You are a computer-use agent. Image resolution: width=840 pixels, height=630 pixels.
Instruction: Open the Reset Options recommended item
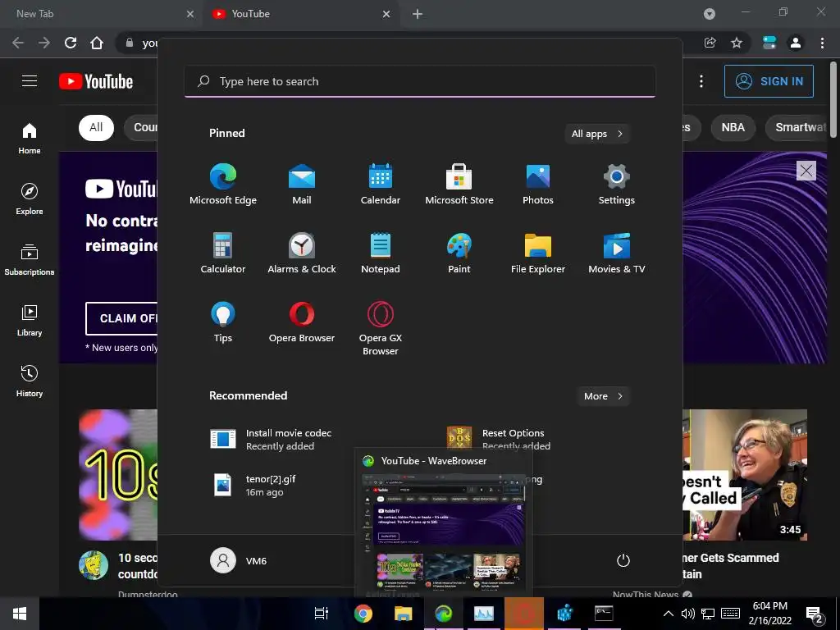click(x=498, y=440)
